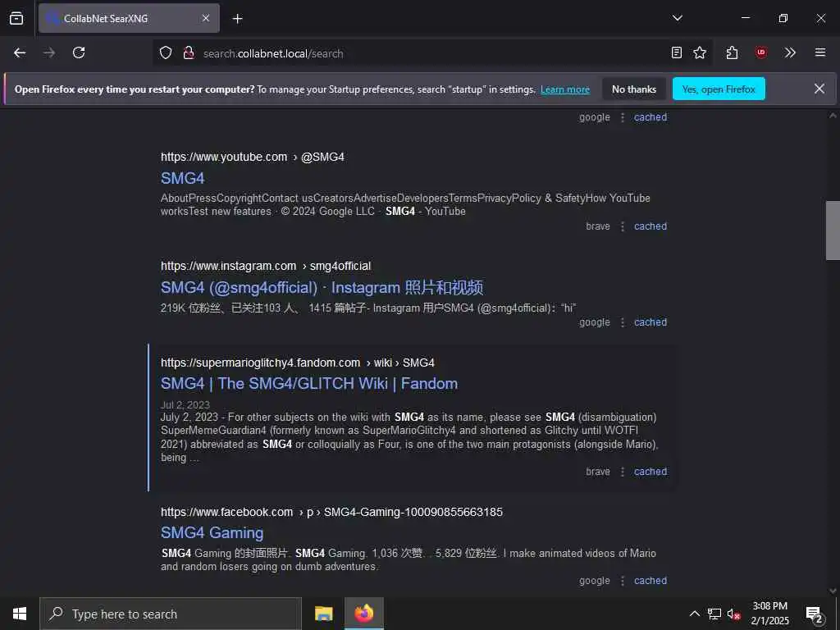Image resolution: width=840 pixels, height=630 pixels.
Task: Open Learn more startup link
Action: click(x=565, y=89)
